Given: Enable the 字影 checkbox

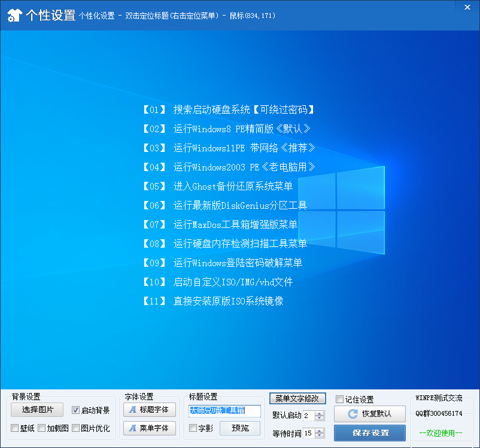Looking at the screenshot, I should (x=193, y=428).
